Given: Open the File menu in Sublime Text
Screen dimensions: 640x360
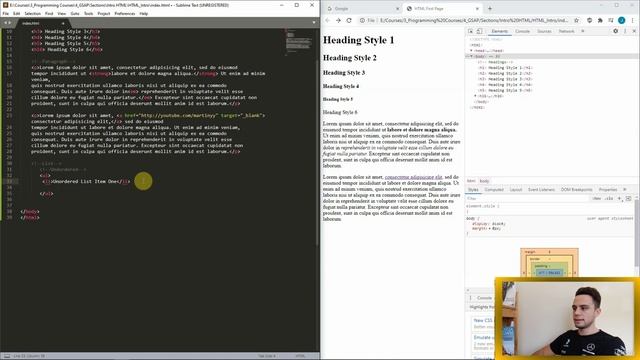Looking at the screenshot, I should pyautogui.click(x=6, y=13).
